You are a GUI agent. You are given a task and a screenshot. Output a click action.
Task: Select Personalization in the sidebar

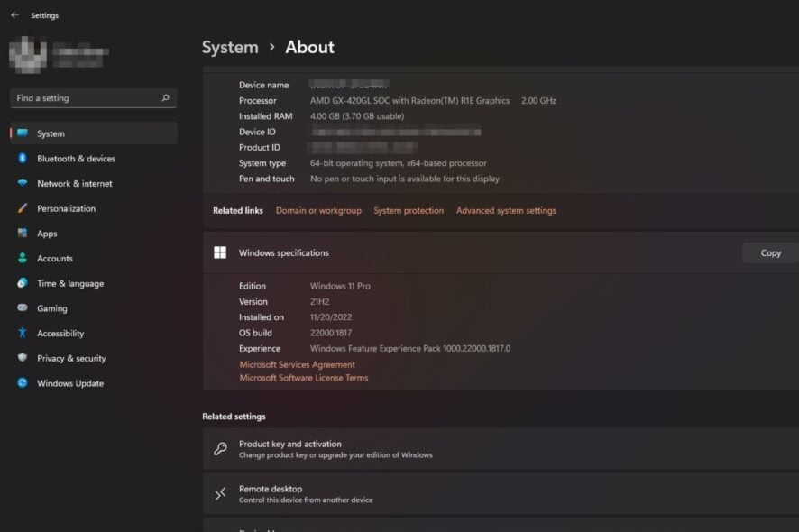pos(93,208)
